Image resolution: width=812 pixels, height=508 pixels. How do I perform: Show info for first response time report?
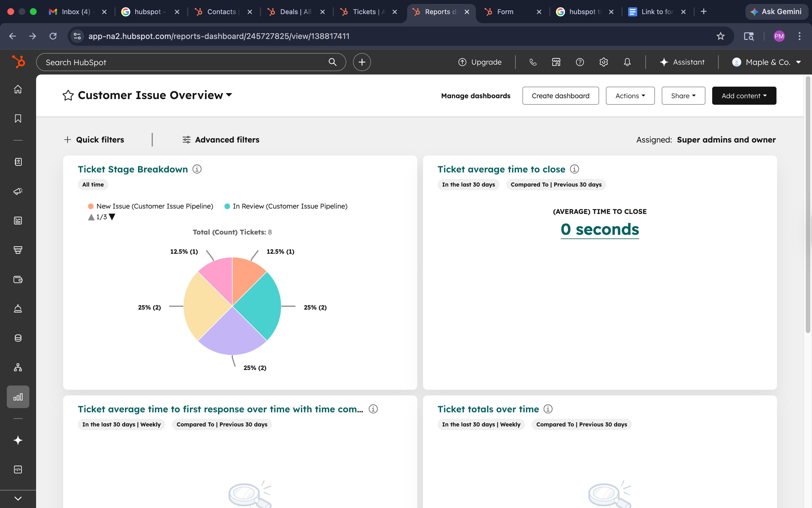373,409
